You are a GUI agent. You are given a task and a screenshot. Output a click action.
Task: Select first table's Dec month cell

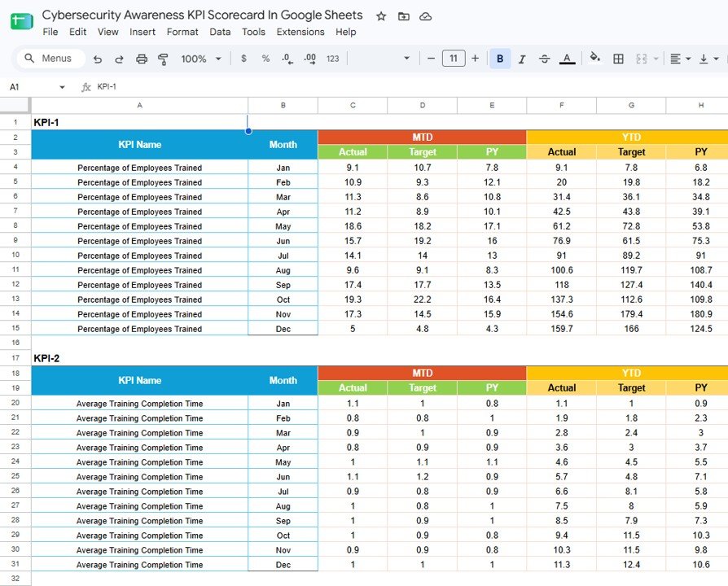(283, 329)
